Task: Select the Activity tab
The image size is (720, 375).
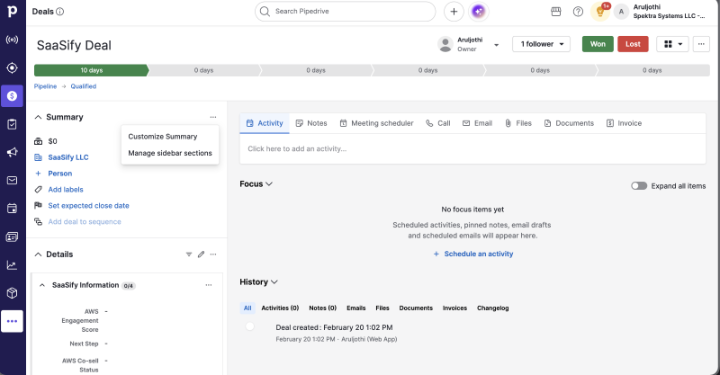Action: (264, 123)
